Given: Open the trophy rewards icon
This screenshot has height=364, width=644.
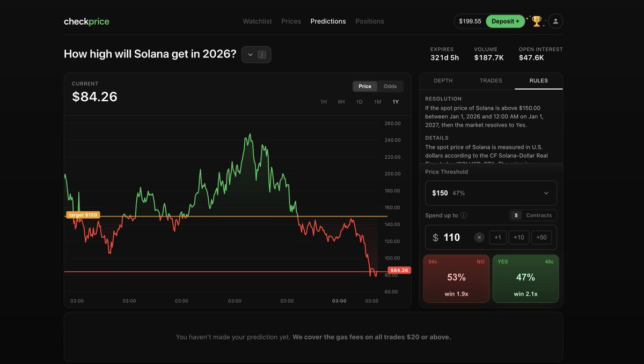Looking at the screenshot, I should (x=536, y=21).
